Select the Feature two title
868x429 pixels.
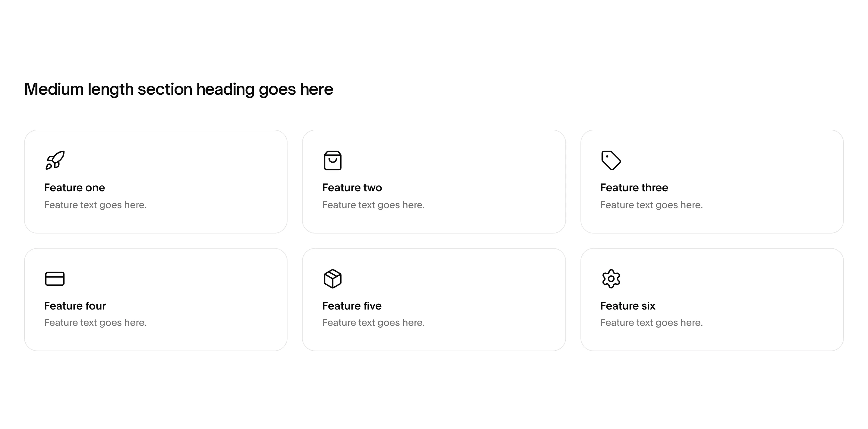352,188
